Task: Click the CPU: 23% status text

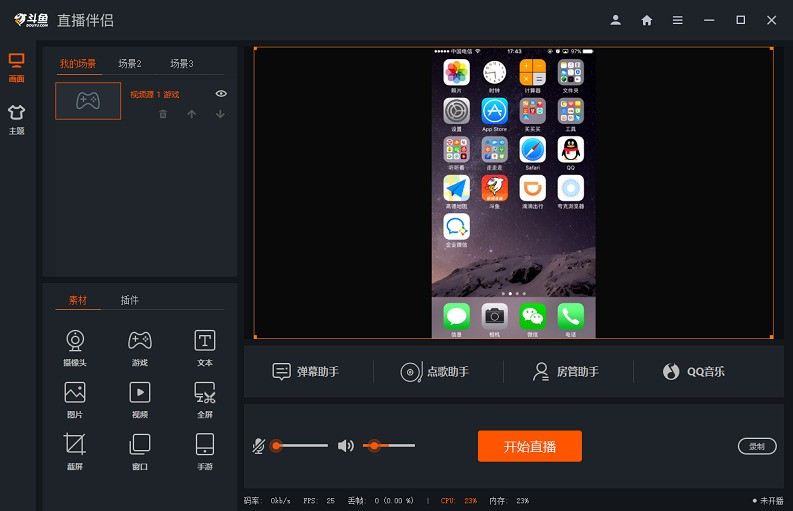Action: pos(459,501)
